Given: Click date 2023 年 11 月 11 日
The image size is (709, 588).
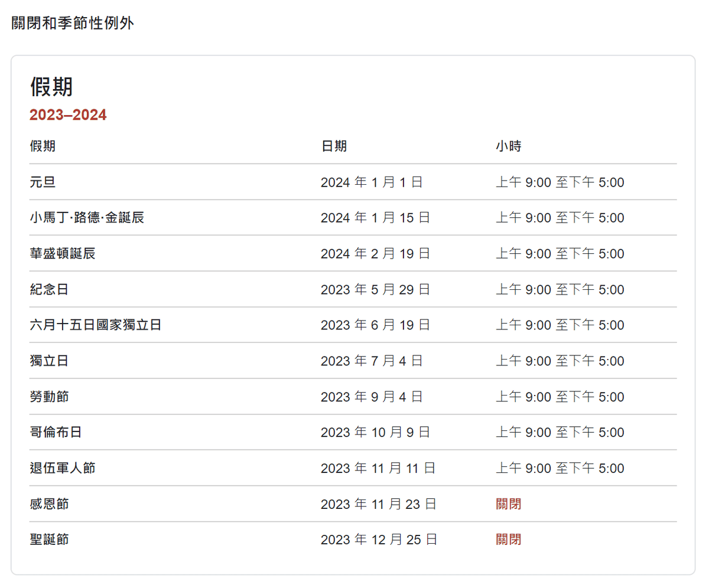Looking at the screenshot, I should (378, 469).
